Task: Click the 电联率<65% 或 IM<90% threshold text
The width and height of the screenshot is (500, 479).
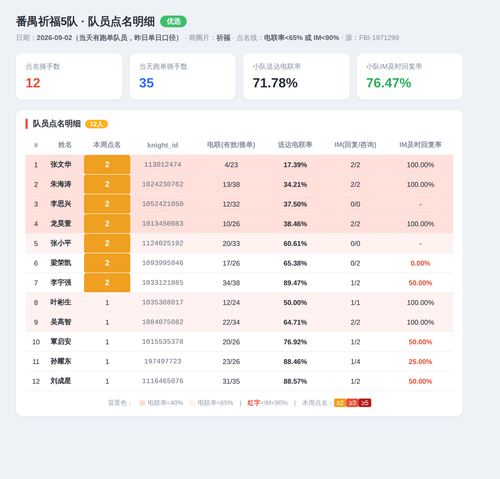Action: pos(301,38)
